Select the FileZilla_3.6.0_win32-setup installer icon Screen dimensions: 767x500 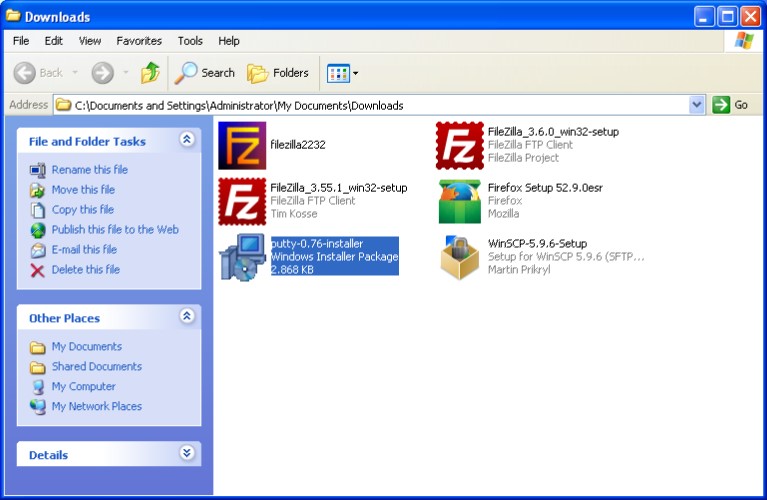(x=459, y=145)
